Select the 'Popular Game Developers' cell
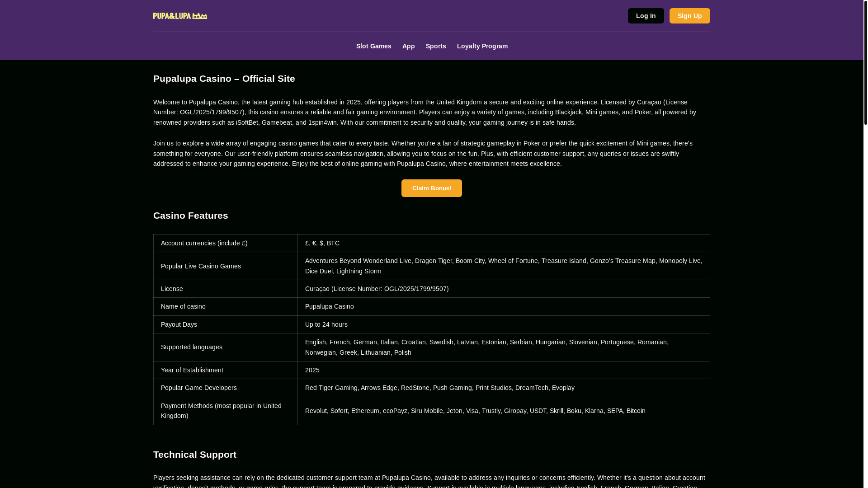This screenshot has width=868, height=488. point(225,388)
